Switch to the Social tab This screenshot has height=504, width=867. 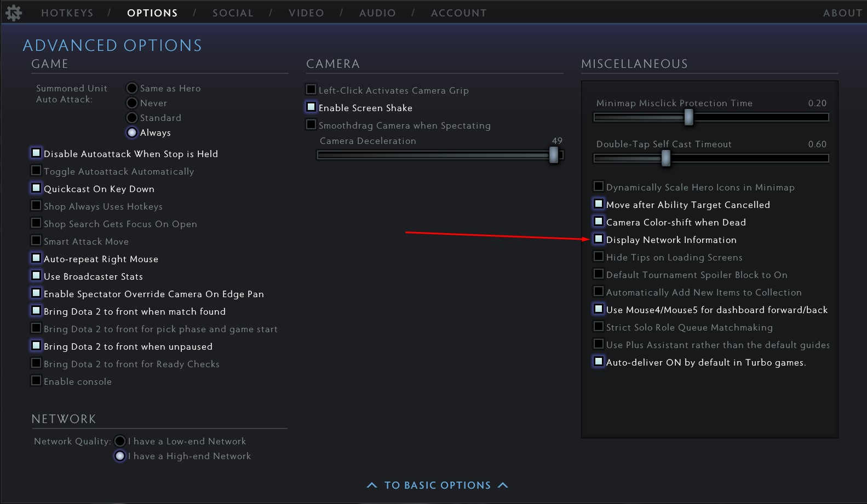pos(233,13)
